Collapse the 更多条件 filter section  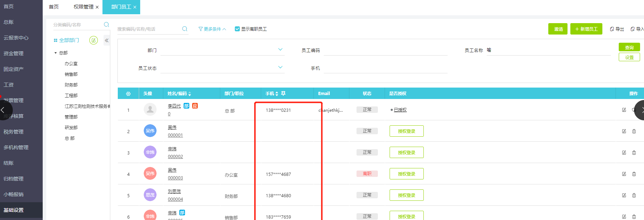click(x=212, y=29)
